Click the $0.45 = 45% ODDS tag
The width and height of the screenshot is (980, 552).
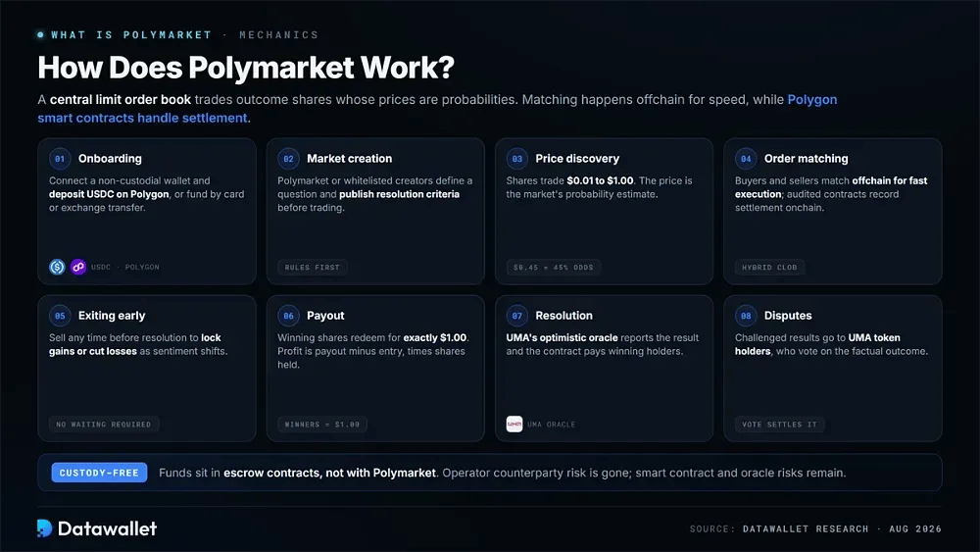click(553, 267)
